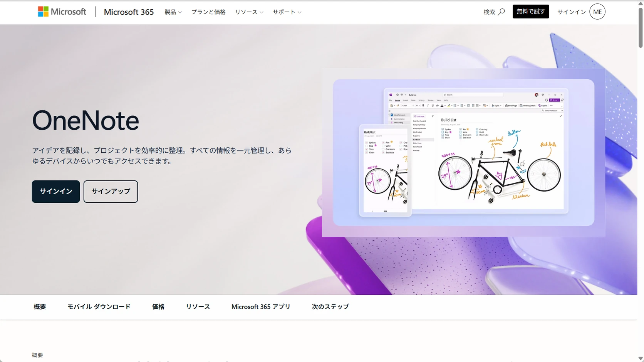Expand the サポート dropdown menu
Image resolution: width=644 pixels, height=362 pixels.
[x=287, y=12]
